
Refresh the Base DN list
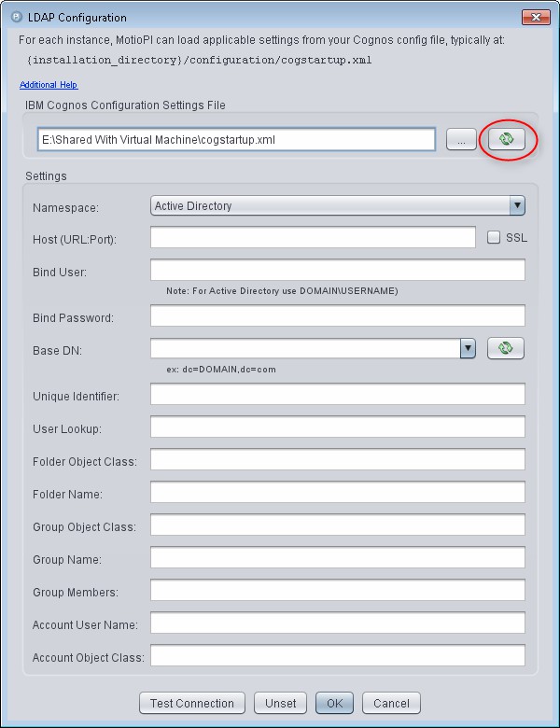(506, 348)
